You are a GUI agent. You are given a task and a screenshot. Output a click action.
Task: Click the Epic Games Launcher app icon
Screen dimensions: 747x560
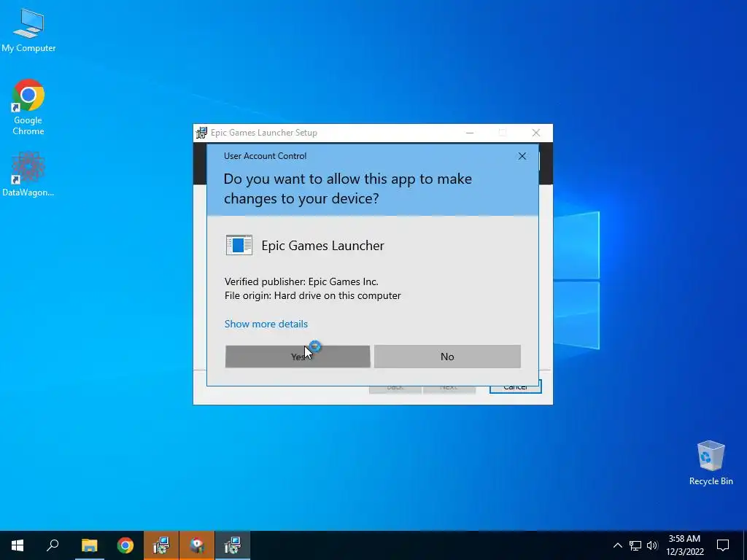(239, 245)
